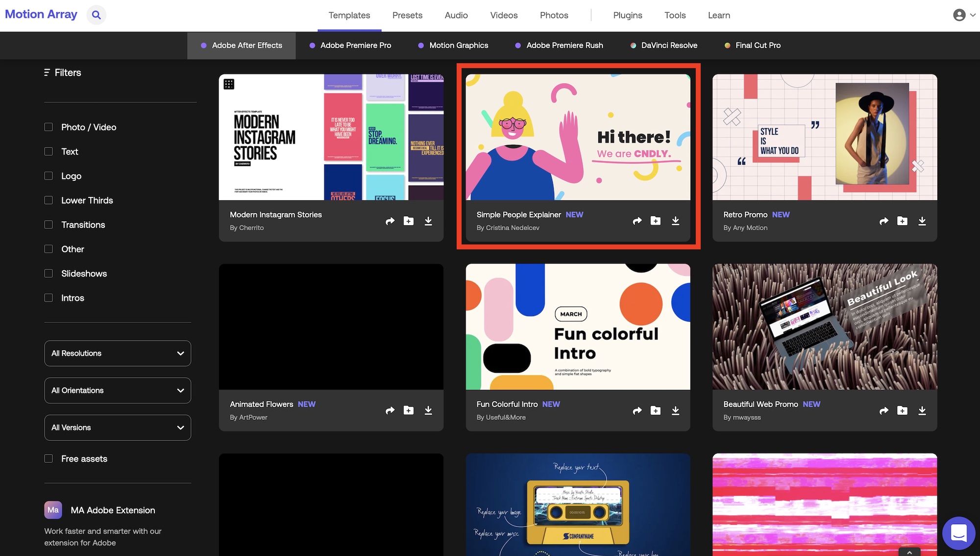Image resolution: width=980 pixels, height=556 pixels.
Task: Download the Fun Colorful Intro template
Action: (x=675, y=411)
